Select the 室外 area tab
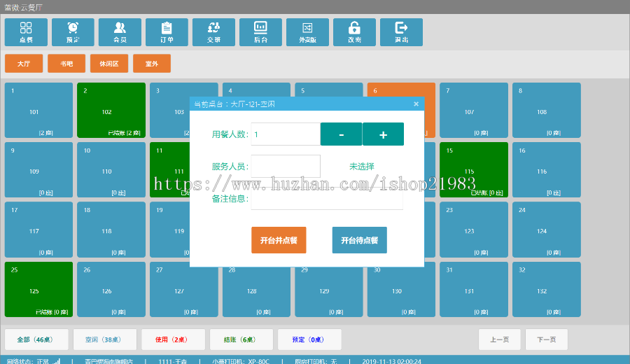 [x=152, y=64]
